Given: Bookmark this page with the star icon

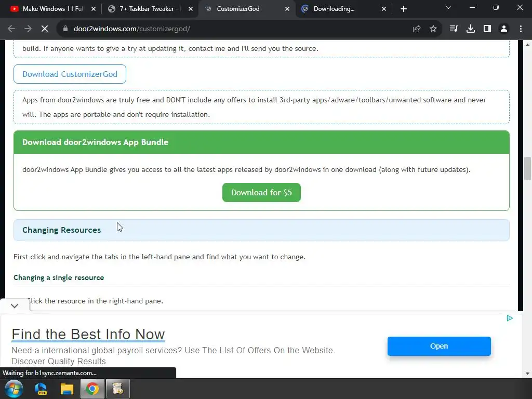Looking at the screenshot, I should point(433,29).
